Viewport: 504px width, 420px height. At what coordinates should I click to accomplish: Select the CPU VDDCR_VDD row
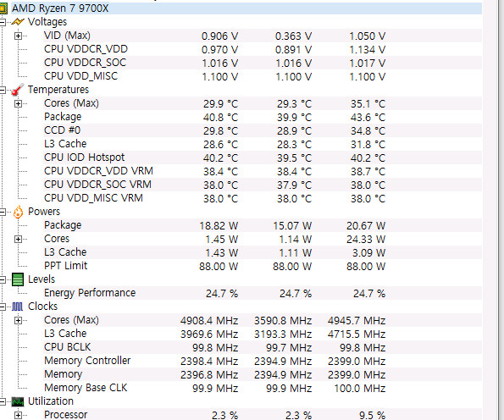click(x=263, y=49)
